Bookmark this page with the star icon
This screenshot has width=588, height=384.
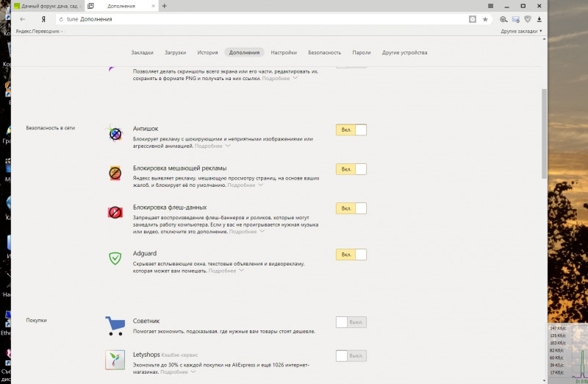tap(485, 19)
